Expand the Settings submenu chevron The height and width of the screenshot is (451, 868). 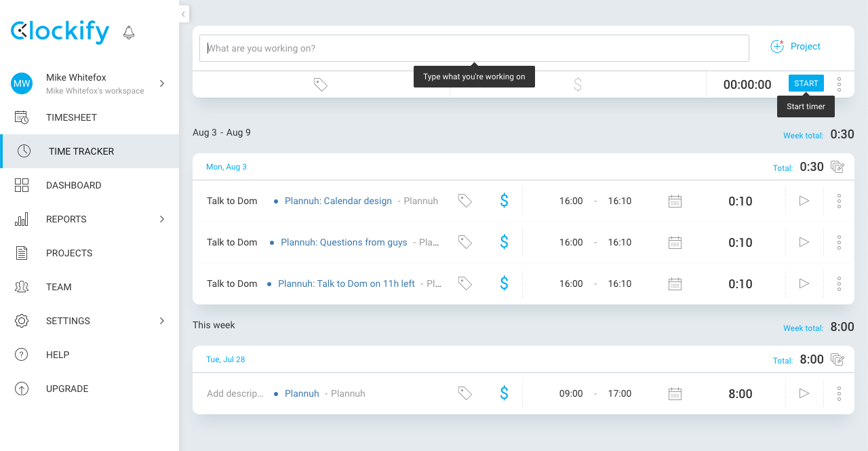pos(162,321)
